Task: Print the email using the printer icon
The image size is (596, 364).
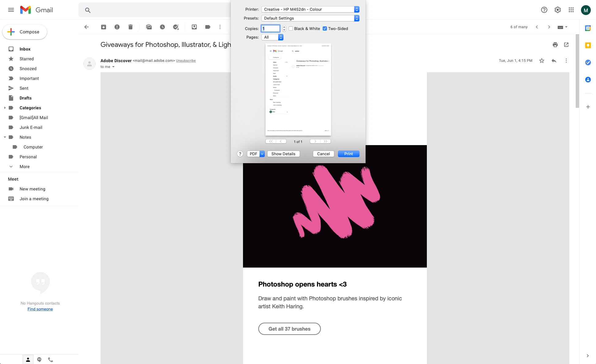Action: tap(555, 45)
